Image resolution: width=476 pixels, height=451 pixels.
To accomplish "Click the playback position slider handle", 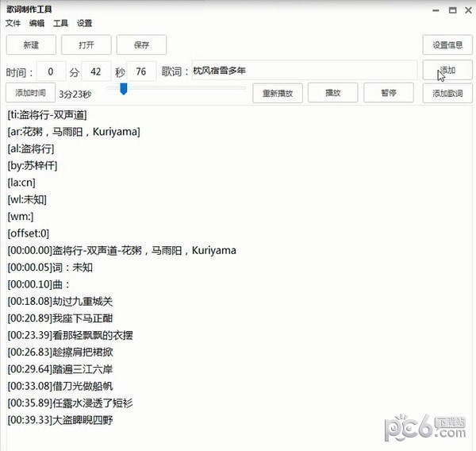I will pos(124,89).
